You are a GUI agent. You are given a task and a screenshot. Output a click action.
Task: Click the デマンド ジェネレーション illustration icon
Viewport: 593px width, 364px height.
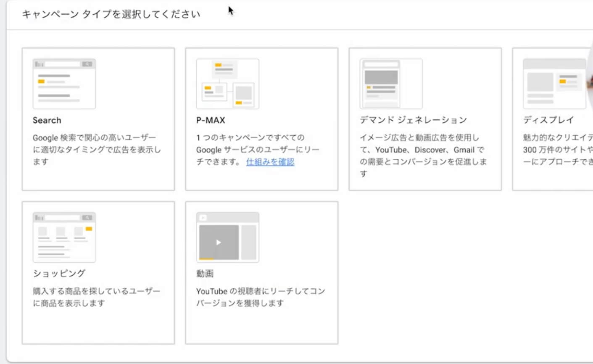(x=391, y=84)
